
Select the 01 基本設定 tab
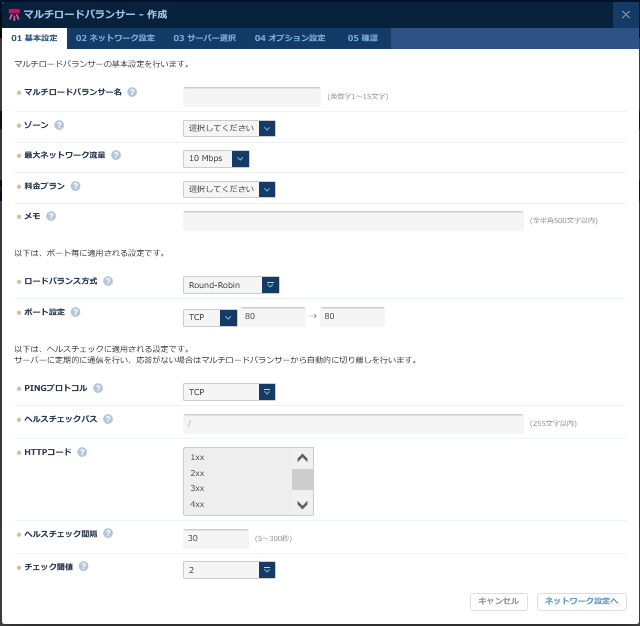coord(34,38)
